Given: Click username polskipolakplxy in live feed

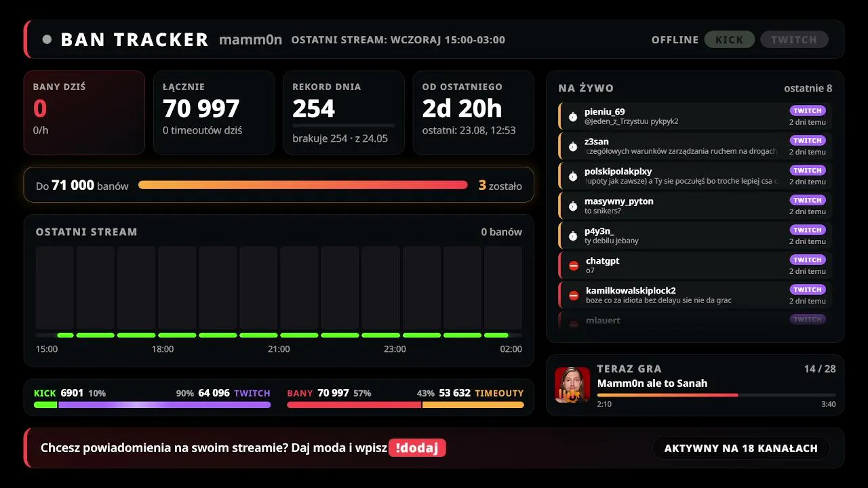Looking at the screenshot, I should tap(618, 171).
